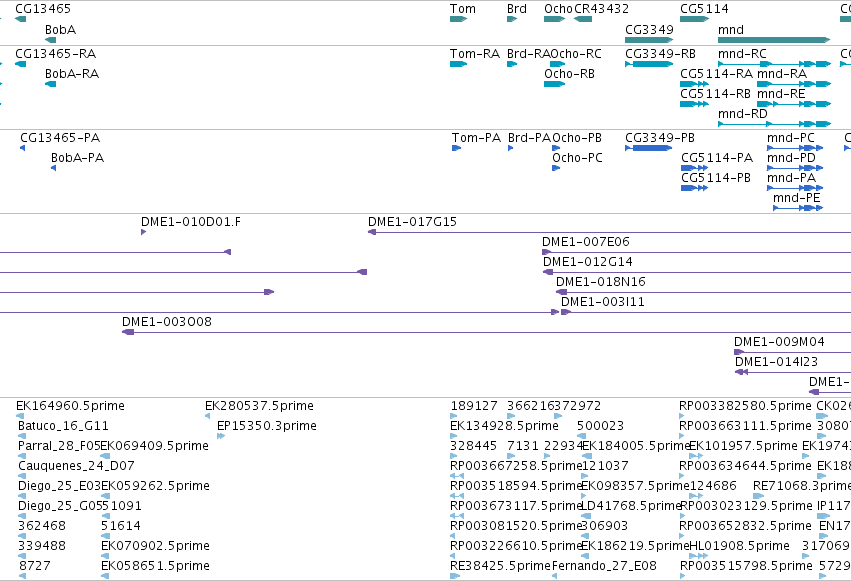The height and width of the screenshot is (581, 851).
Task: Select the DME1-017G15 clone label
Action: (x=412, y=222)
